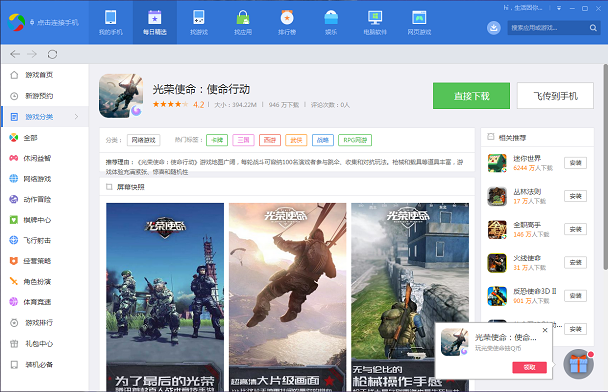Open the My Phone (我的手机) tab
608x392 pixels.
pos(111,22)
